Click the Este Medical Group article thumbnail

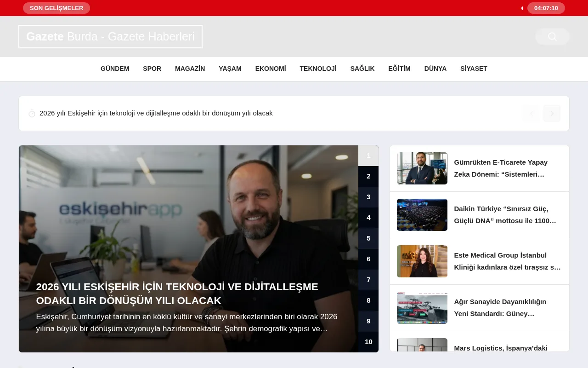click(x=422, y=261)
